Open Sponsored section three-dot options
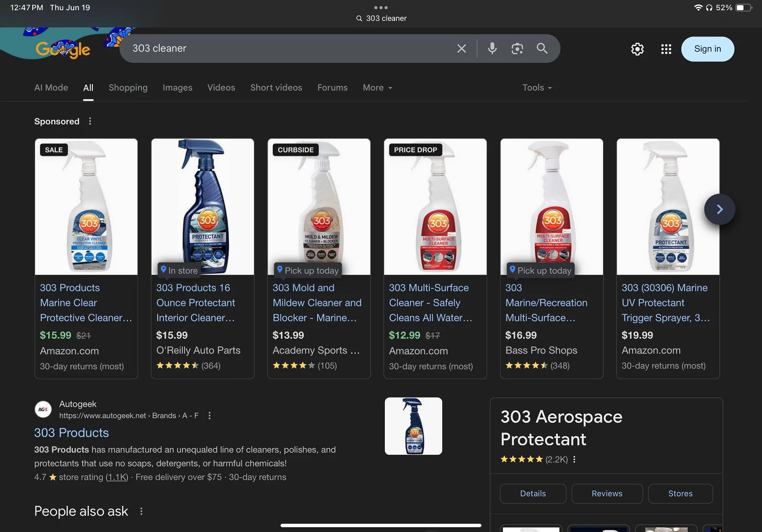 click(x=90, y=122)
